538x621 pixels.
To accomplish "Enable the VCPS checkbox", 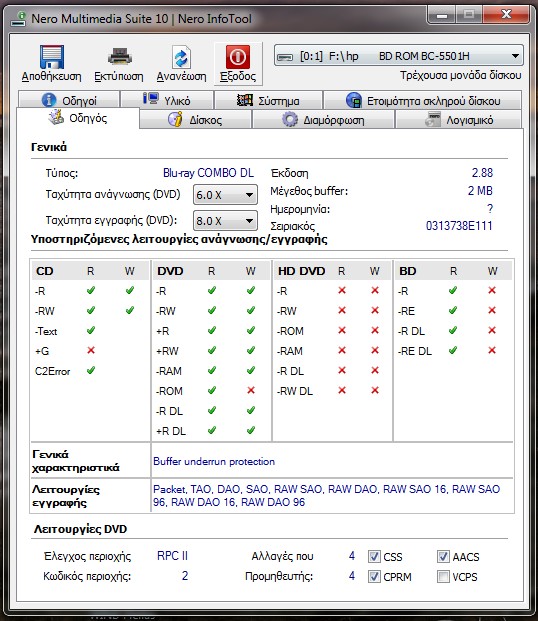I will 443,576.
